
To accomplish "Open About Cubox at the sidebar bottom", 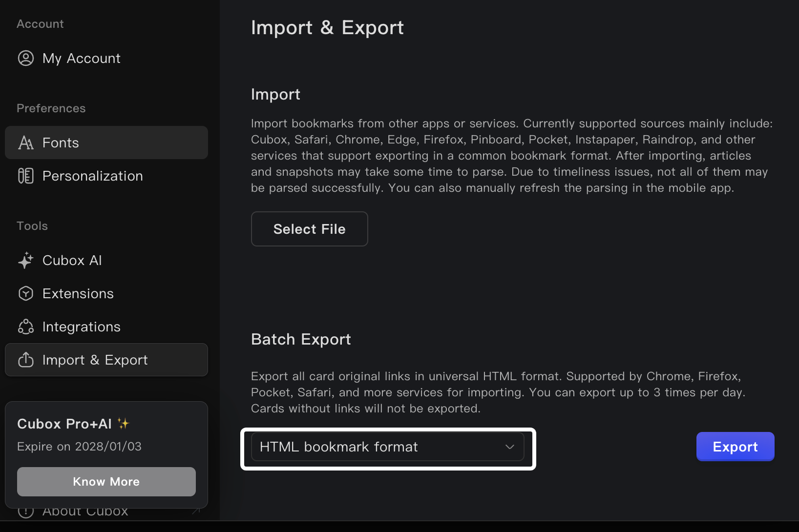I will (85, 512).
